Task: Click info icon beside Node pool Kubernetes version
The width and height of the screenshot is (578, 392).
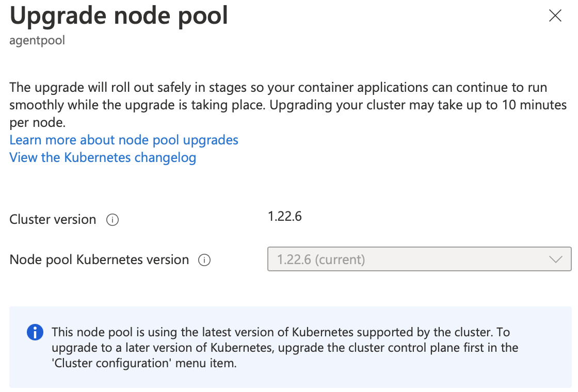Action: coord(204,260)
